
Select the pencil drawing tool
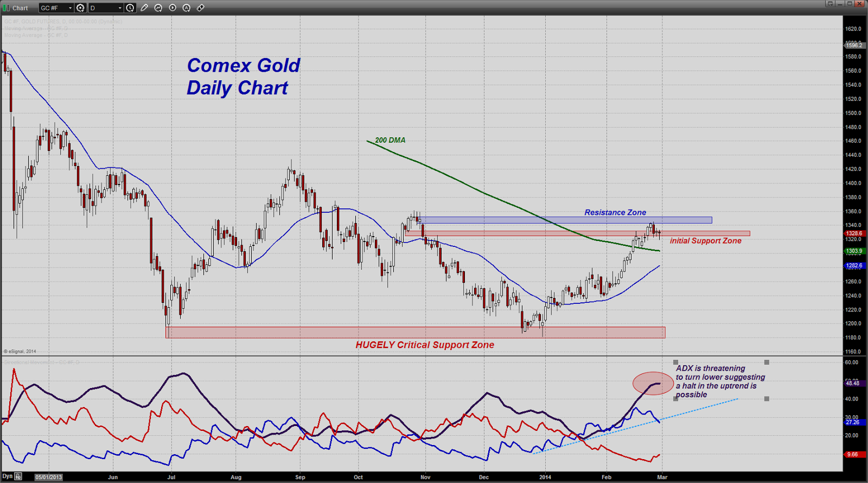click(144, 8)
